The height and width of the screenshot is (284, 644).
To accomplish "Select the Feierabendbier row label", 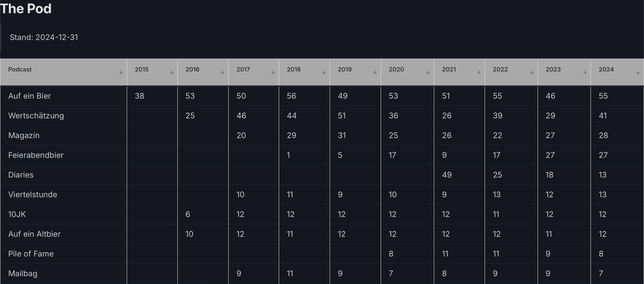I will click(36, 155).
